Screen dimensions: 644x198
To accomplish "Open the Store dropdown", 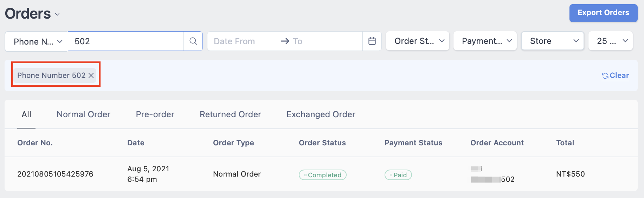I will [x=553, y=41].
